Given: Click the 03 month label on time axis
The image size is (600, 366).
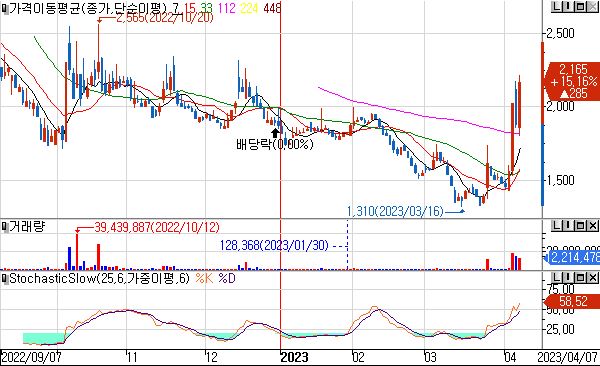Looking at the screenshot, I should (431, 357).
